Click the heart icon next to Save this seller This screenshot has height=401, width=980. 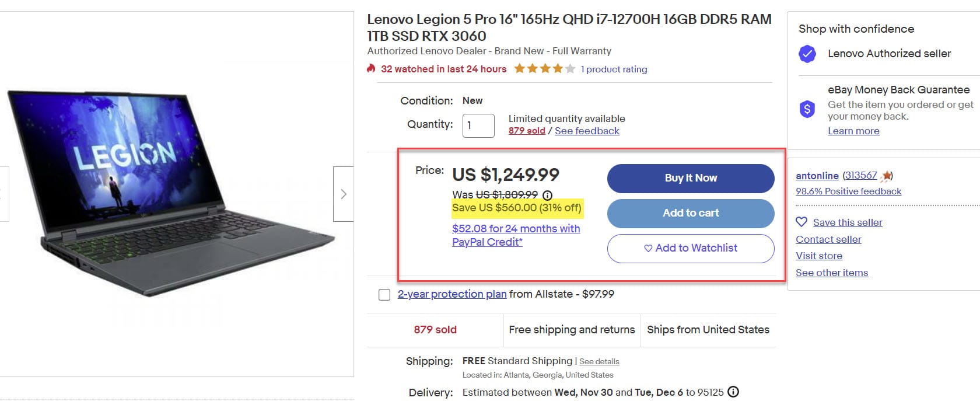(801, 222)
